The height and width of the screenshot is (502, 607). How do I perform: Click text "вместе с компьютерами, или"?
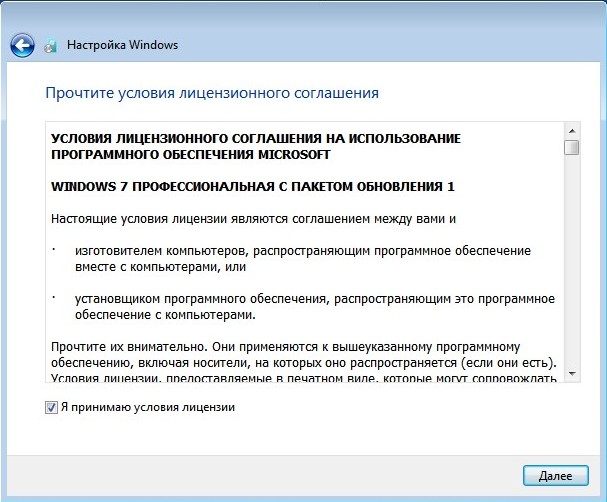tap(161, 267)
